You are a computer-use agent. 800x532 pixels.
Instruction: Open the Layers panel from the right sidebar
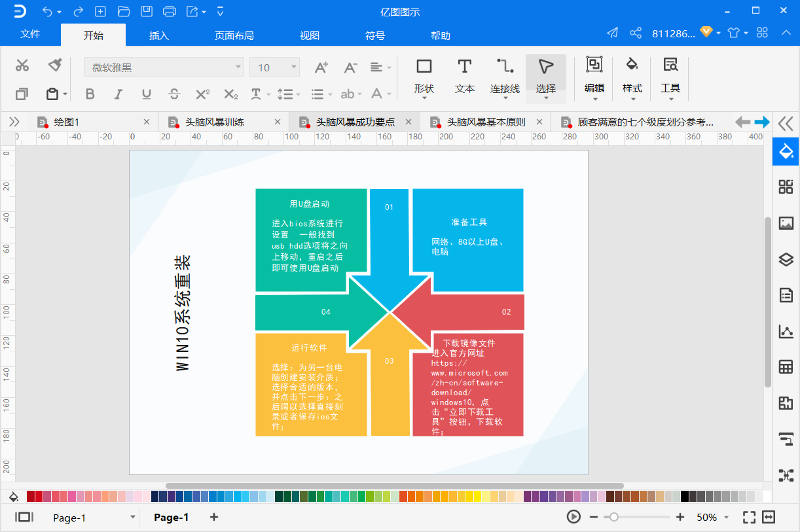point(786,259)
